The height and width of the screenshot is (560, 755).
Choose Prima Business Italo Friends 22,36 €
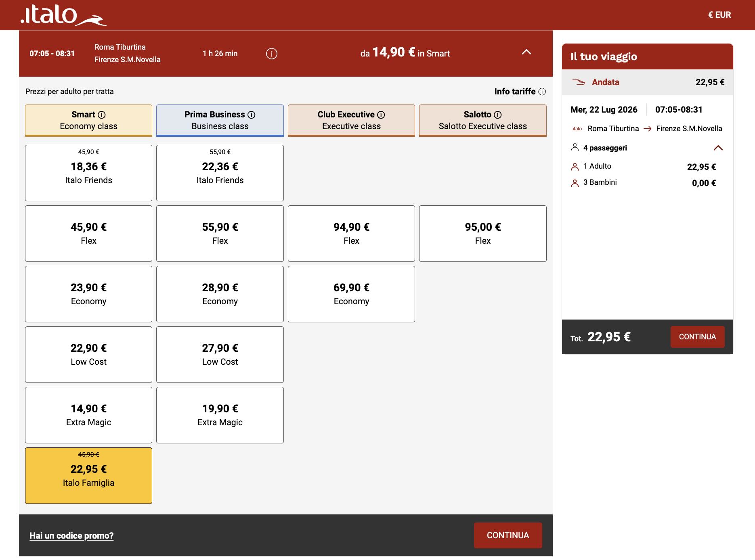[220, 173]
